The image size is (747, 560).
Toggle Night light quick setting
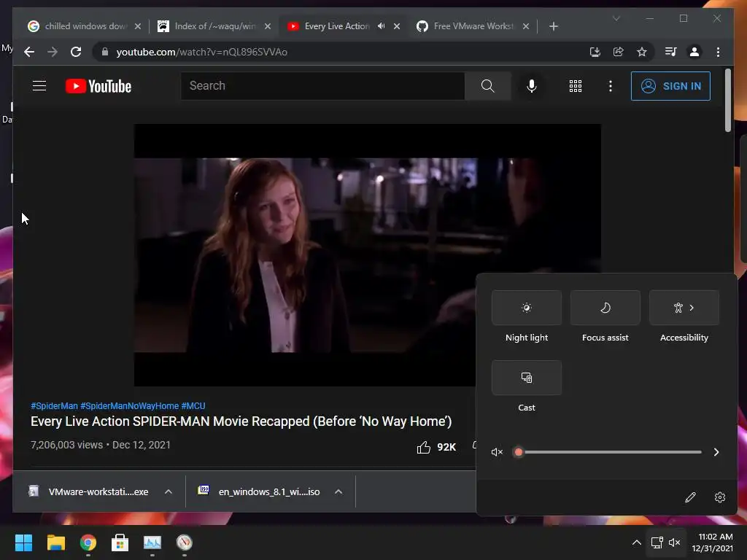(527, 308)
